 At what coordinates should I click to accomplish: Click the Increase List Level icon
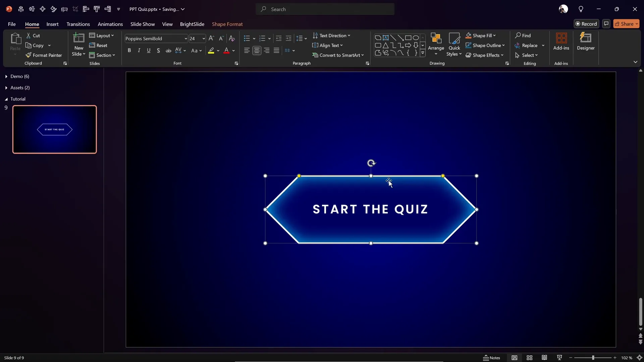[x=288, y=38]
